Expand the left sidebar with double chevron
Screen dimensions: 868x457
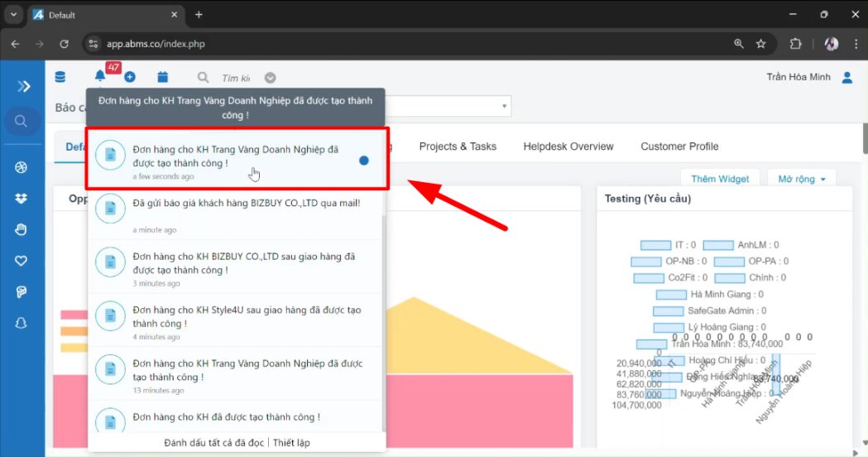(23, 86)
